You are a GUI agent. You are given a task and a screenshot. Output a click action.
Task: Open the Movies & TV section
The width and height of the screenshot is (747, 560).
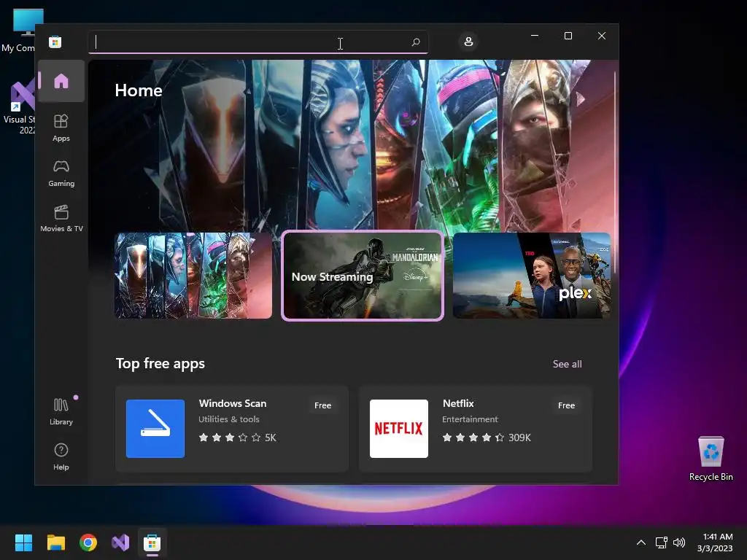[x=61, y=219]
